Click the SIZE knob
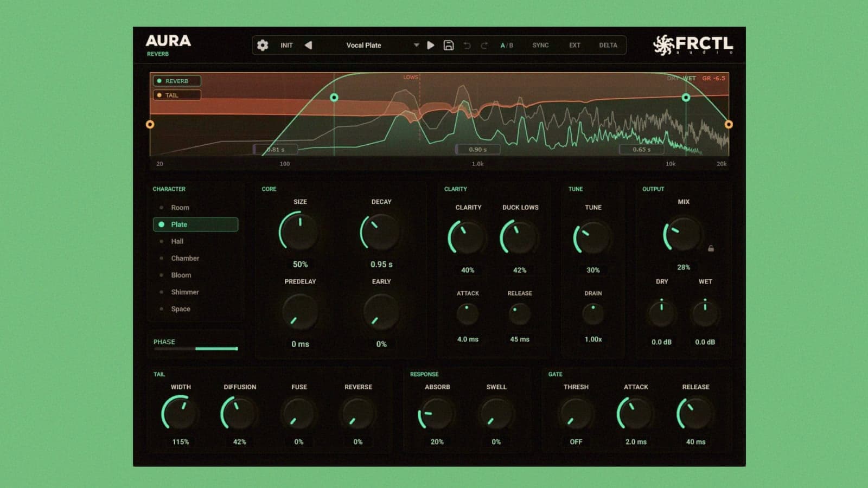This screenshot has width=868, height=488. click(x=299, y=232)
